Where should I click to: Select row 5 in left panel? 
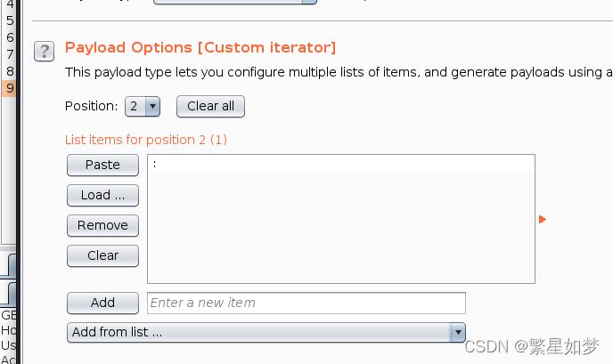coord(10,20)
